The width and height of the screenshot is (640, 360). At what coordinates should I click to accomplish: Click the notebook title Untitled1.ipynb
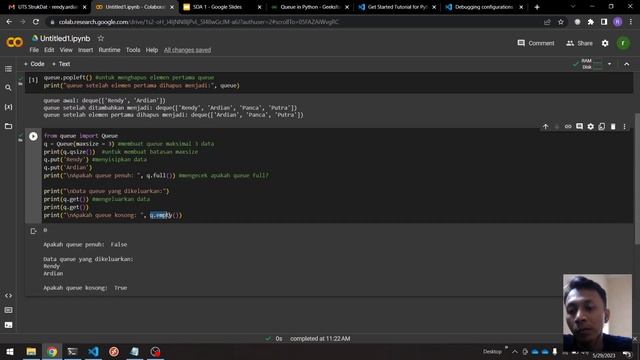[65, 38]
